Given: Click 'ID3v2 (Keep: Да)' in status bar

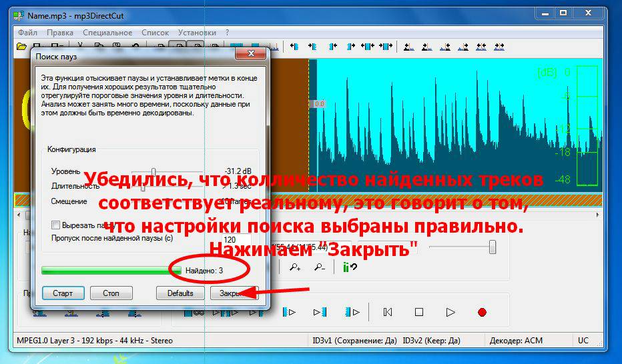Looking at the screenshot, I should point(432,340).
